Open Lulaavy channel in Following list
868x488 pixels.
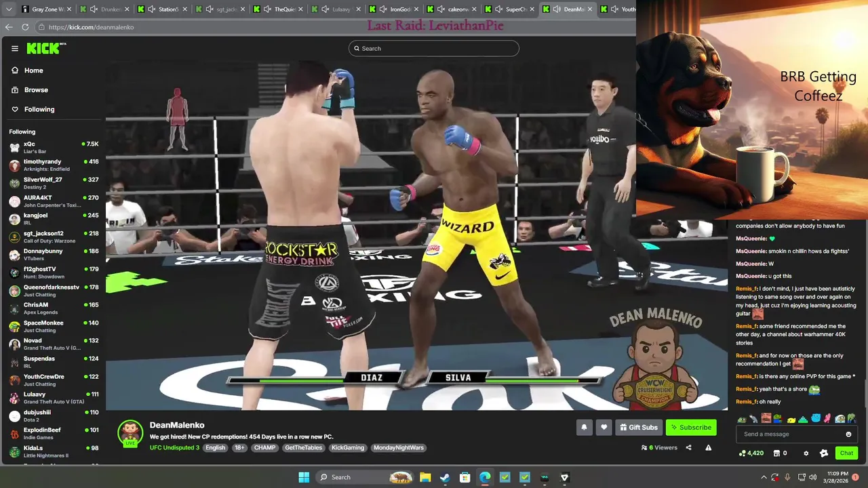[x=53, y=398]
